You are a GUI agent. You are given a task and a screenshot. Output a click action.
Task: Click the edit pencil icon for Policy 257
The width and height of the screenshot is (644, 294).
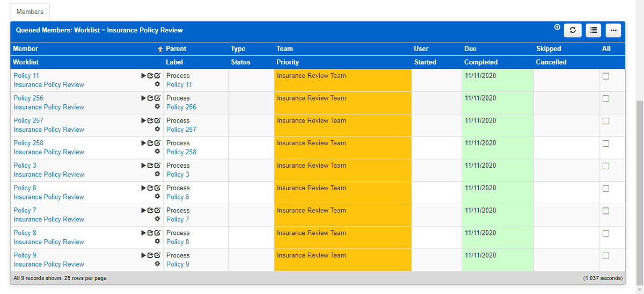point(158,121)
